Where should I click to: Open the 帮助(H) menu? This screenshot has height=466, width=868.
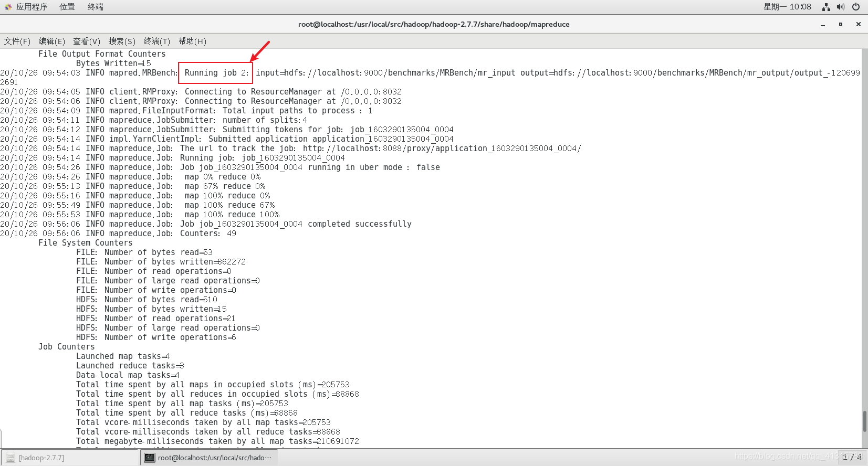[192, 41]
